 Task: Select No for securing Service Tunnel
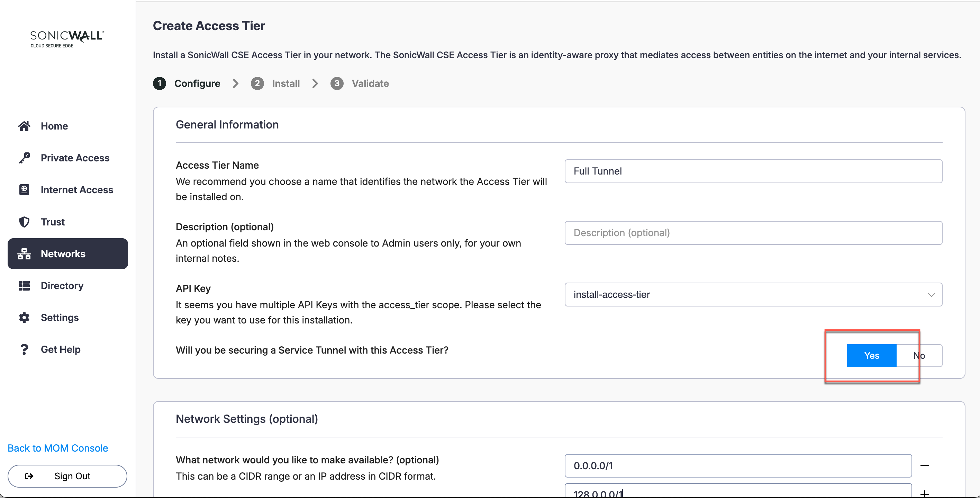click(x=919, y=356)
